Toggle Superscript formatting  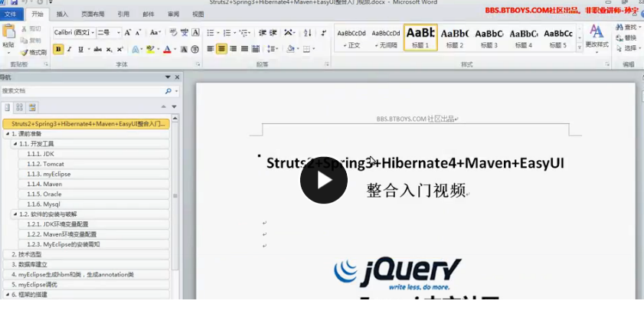[x=120, y=49]
